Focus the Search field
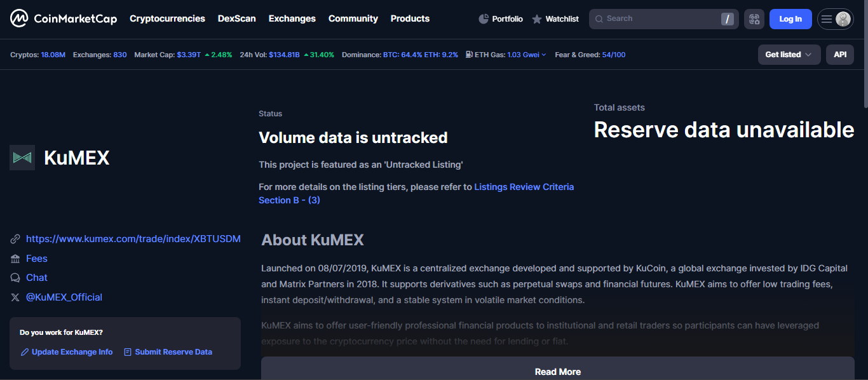The image size is (868, 380). [663, 19]
